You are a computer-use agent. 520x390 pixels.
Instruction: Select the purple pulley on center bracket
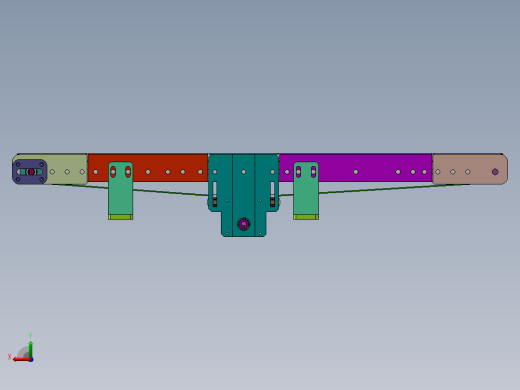pyautogui.click(x=244, y=224)
